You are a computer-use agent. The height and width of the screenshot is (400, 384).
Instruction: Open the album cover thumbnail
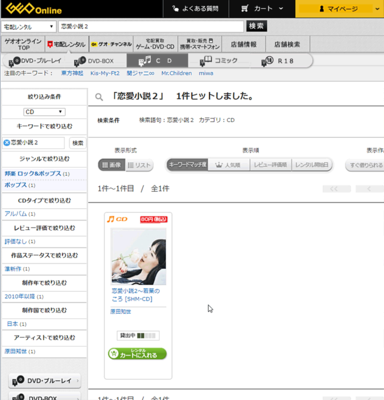(138, 256)
